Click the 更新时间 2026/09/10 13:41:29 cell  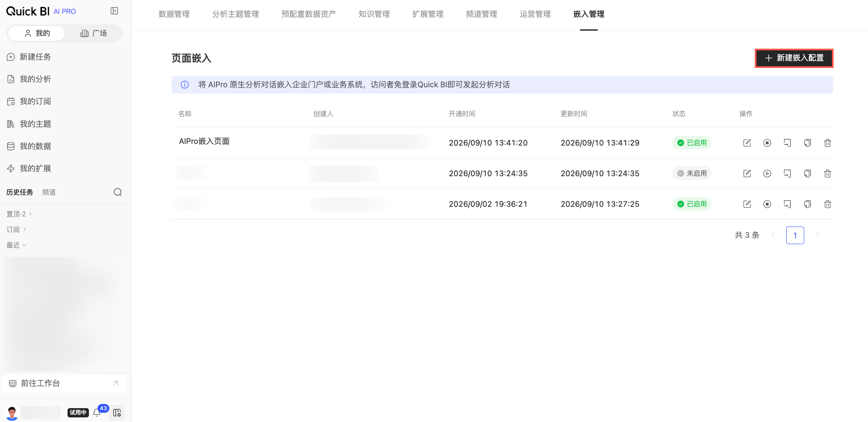600,143
